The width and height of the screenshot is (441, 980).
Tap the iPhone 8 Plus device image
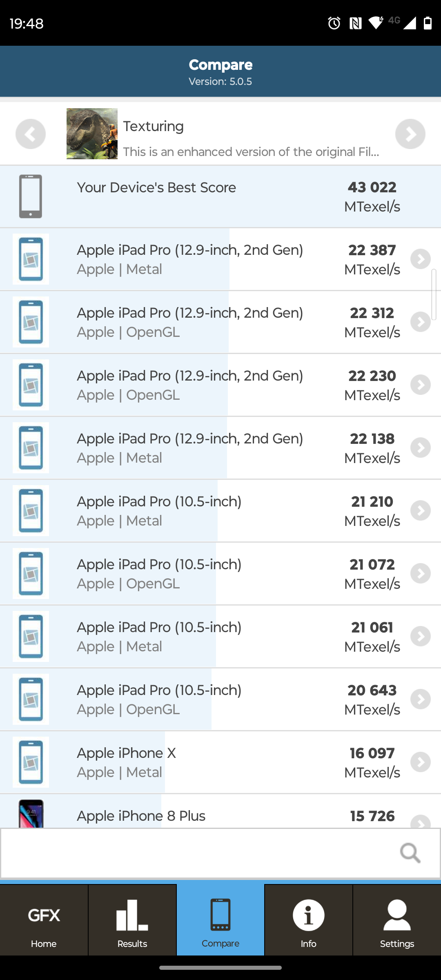(x=31, y=813)
